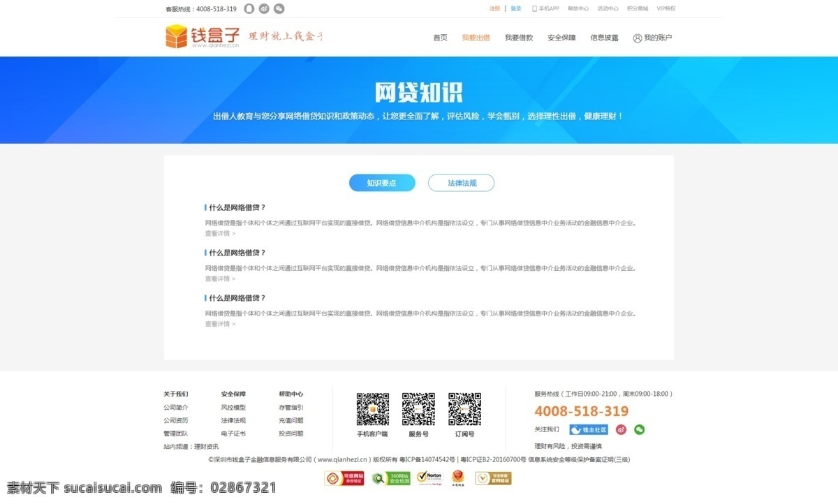Open 法律法规 under footer 安全保障
This screenshot has width=838, height=504.
[x=233, y=421]
